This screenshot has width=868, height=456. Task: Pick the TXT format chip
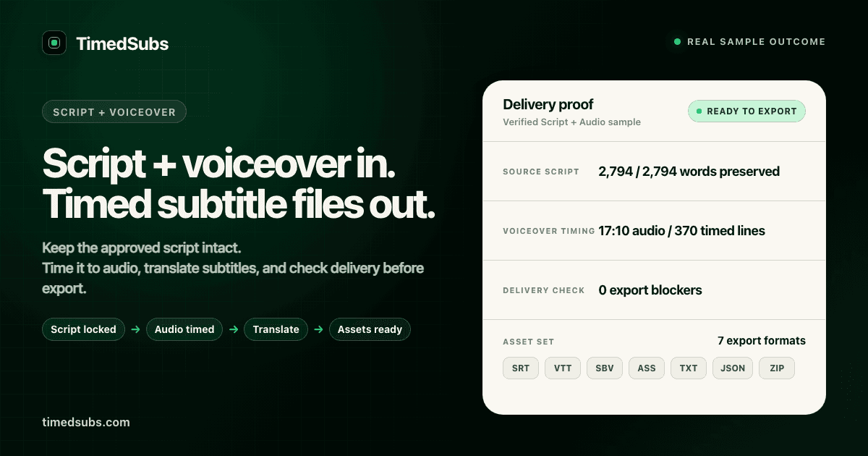click(689, 368)
